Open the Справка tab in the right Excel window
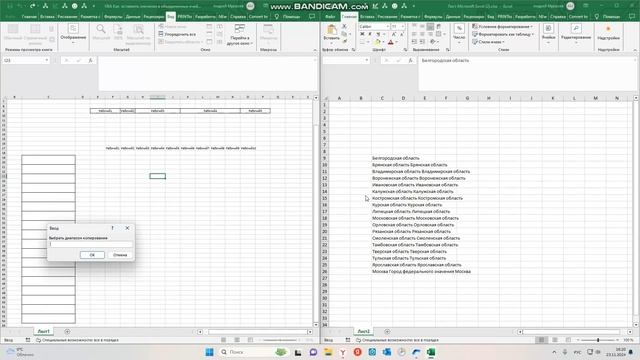Image resolution: width=640 pixels, height=360 pixels. (x=558, y=17)
